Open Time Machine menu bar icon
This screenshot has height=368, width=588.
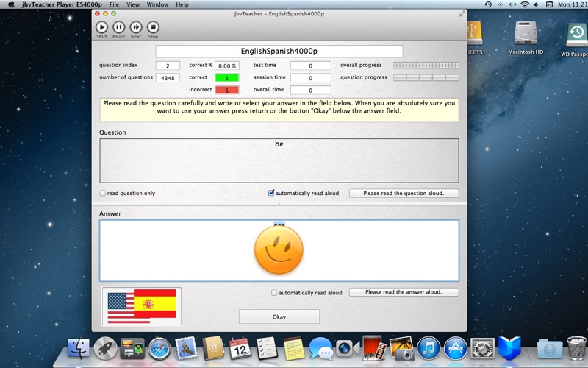click(x=488, y=4)
